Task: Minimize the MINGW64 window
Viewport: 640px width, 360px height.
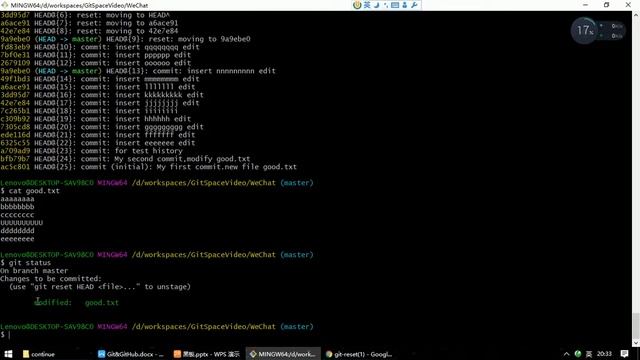Action: pos(585,5)
